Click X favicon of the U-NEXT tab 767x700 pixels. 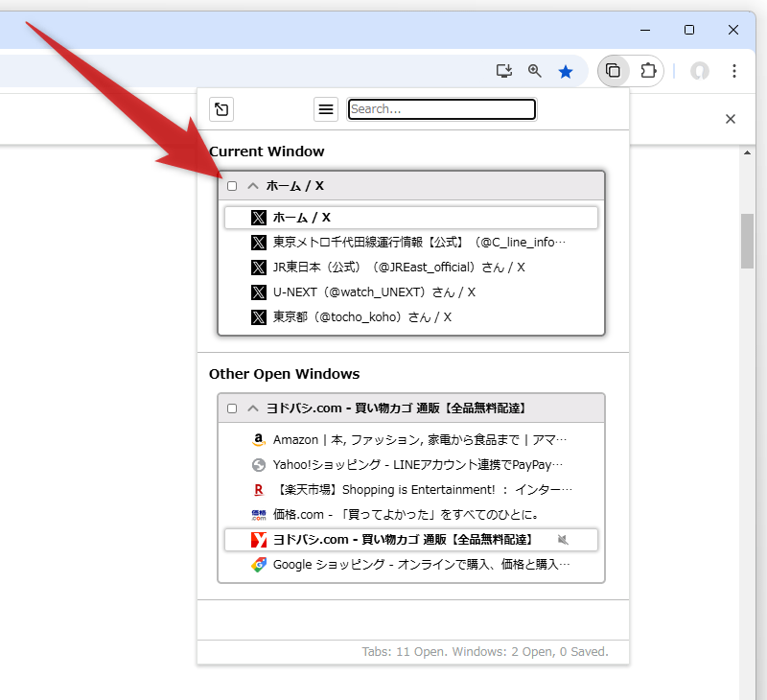[259, 292]
